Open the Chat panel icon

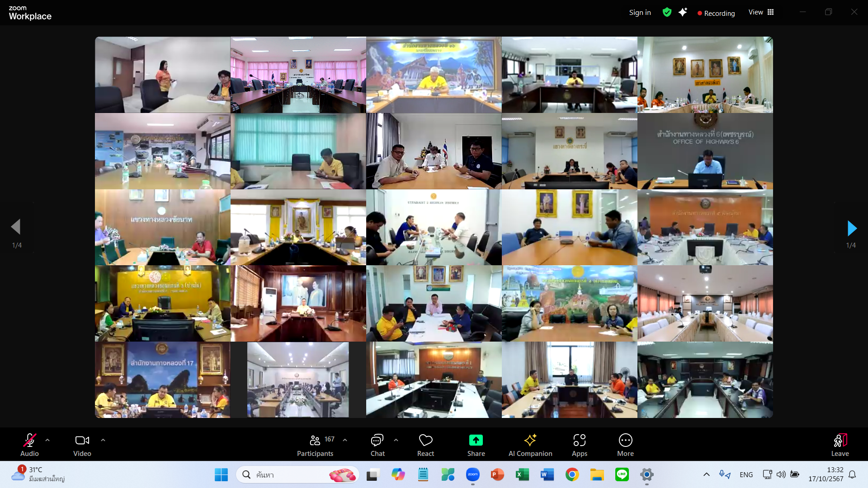click(x=377, y=440)
